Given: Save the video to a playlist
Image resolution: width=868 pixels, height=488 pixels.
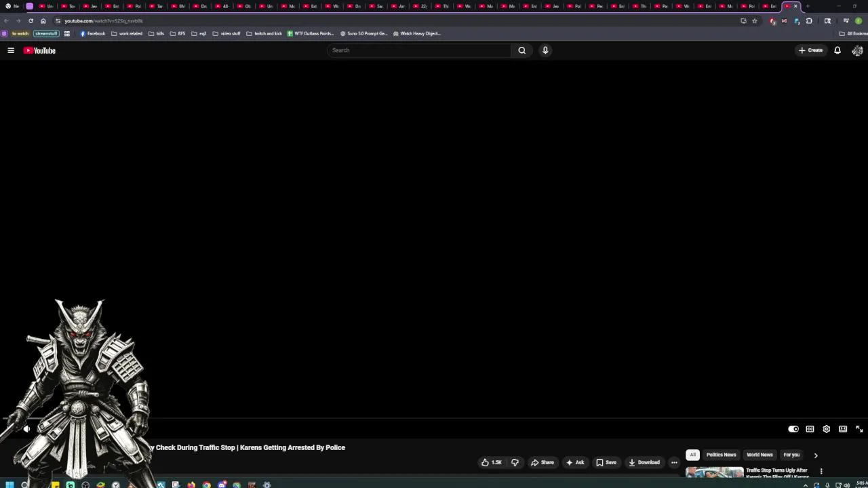Looking at the screenshot, I should click(x=606, y=462).
